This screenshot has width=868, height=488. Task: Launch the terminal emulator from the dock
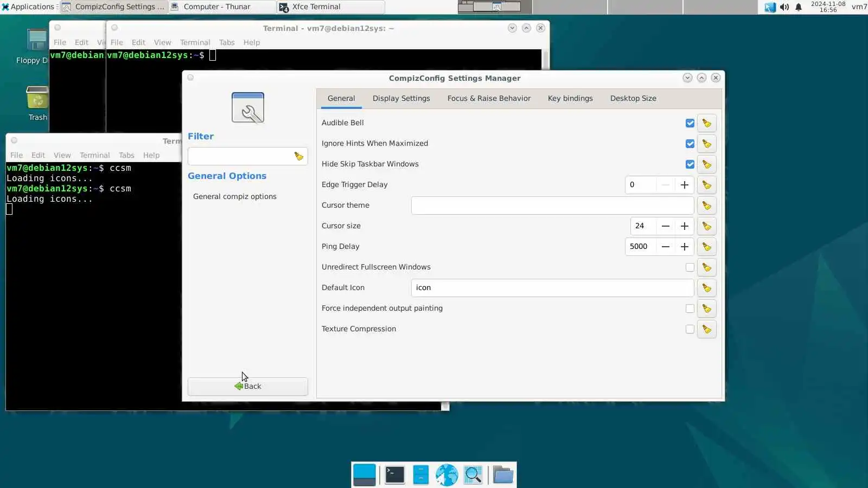tap(394, 475)
